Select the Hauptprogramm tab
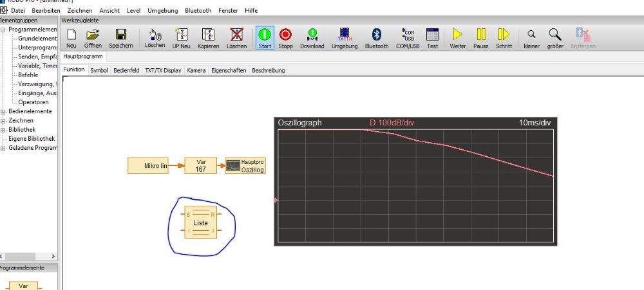This screenshot has height=290, width=644. 83,56
